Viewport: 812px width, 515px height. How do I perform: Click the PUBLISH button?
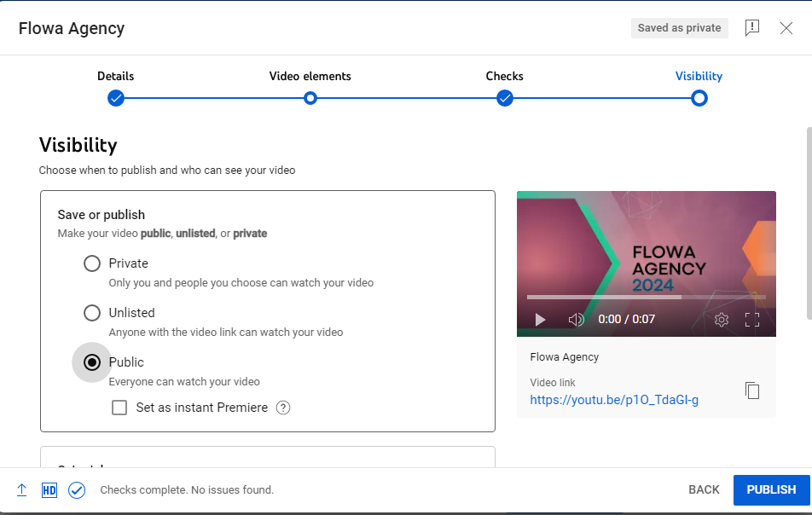coord(771,489)
